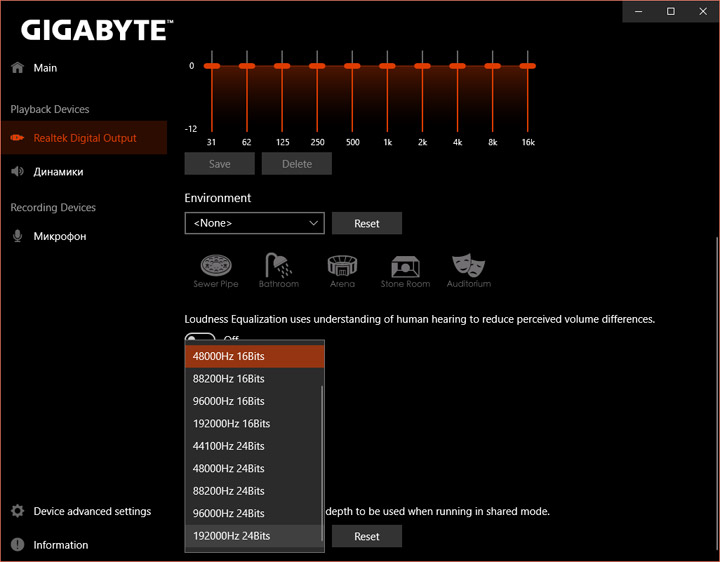
Task: Reset the Environment setting
Action: (x=367, y=224)
